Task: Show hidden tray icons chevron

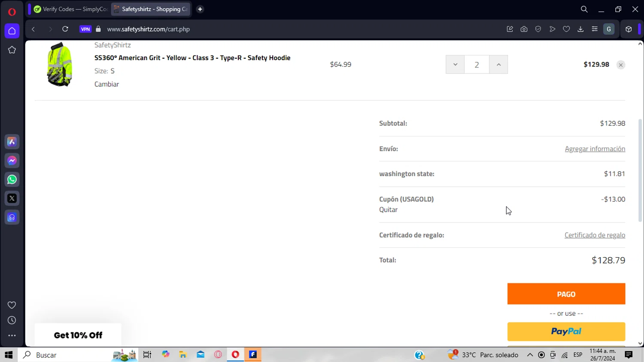Action: tap(530, 355)
